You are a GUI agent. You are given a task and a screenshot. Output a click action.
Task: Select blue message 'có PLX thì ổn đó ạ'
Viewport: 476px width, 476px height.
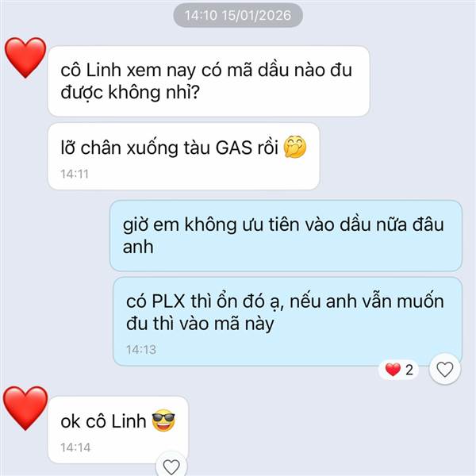(x=288, y=321)
